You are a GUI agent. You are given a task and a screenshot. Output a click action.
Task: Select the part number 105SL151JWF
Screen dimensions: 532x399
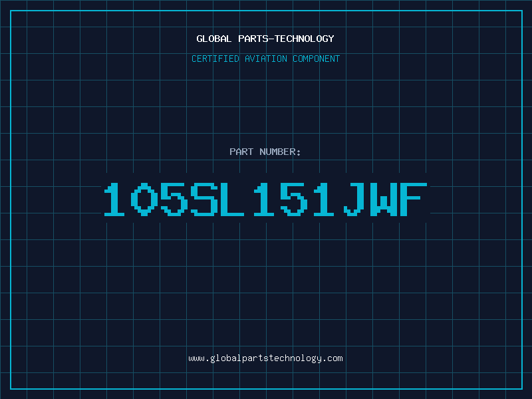click(x=265, y=199)
